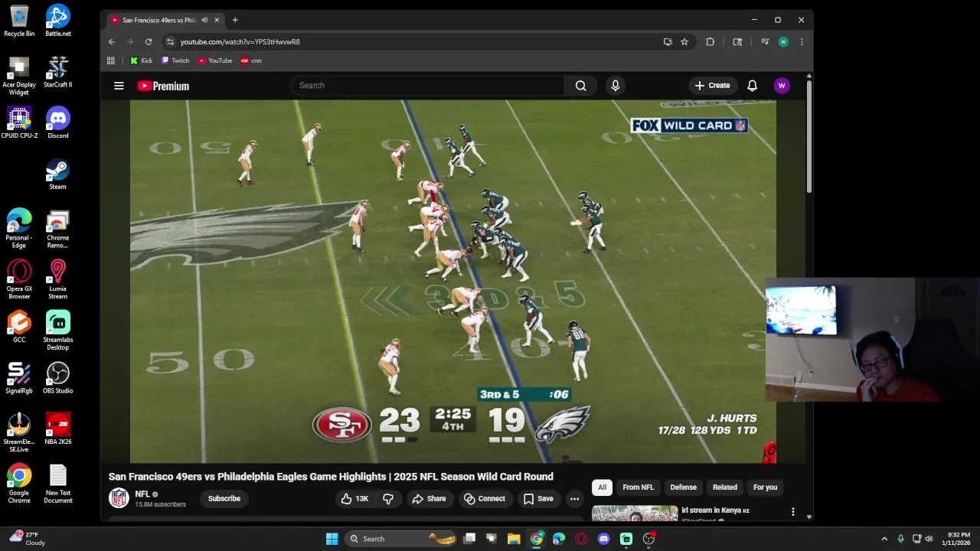Open a new Chrome tab
This screenshot has width=980, height=551.
point(235,20)
